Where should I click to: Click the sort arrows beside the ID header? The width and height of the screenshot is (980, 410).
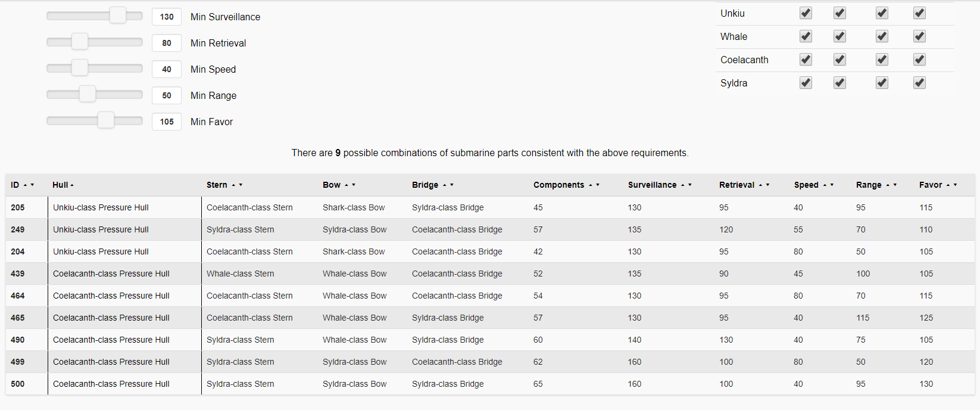point(29,185)
